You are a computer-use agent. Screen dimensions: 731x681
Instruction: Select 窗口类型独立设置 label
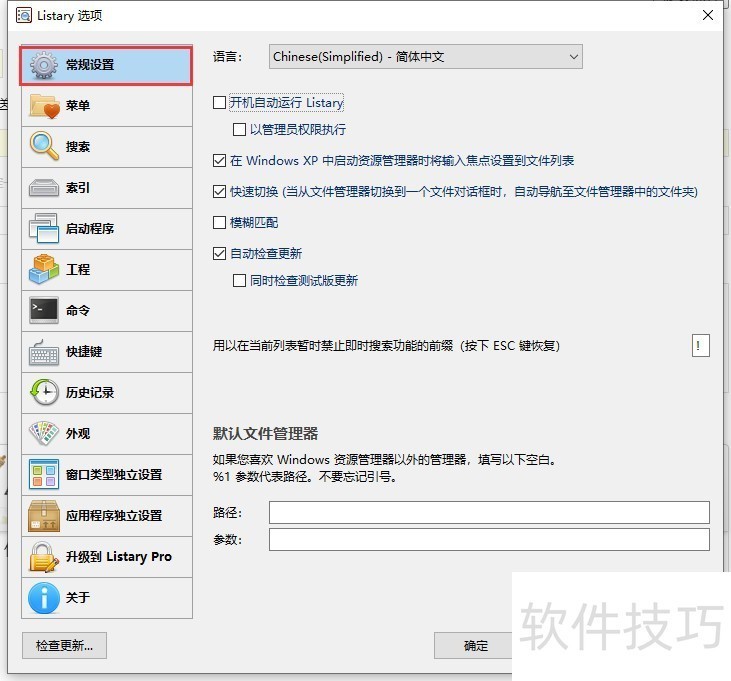pyautogui.click(x=114, y=475)
